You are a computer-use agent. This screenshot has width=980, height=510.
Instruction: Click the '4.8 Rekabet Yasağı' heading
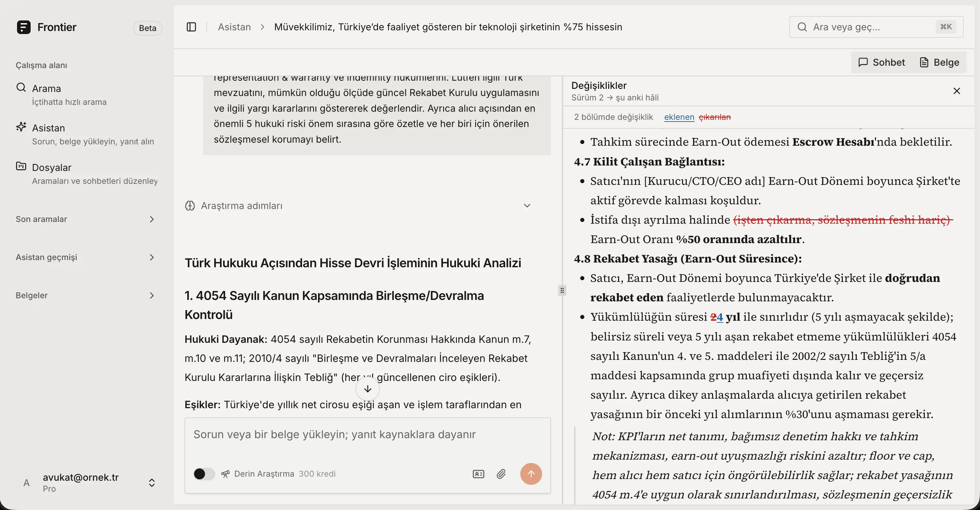point(688,259)
